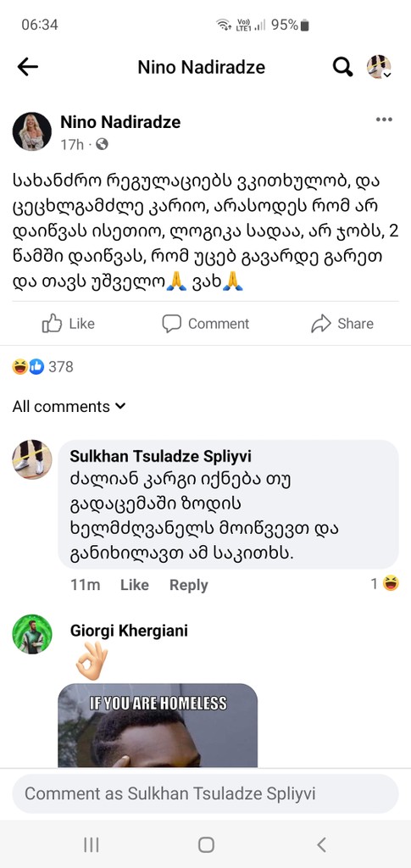The width and height of the screenshot is (411, 868).
Task: Tap the Comment speech bubble button
Action: pos(206,324)
